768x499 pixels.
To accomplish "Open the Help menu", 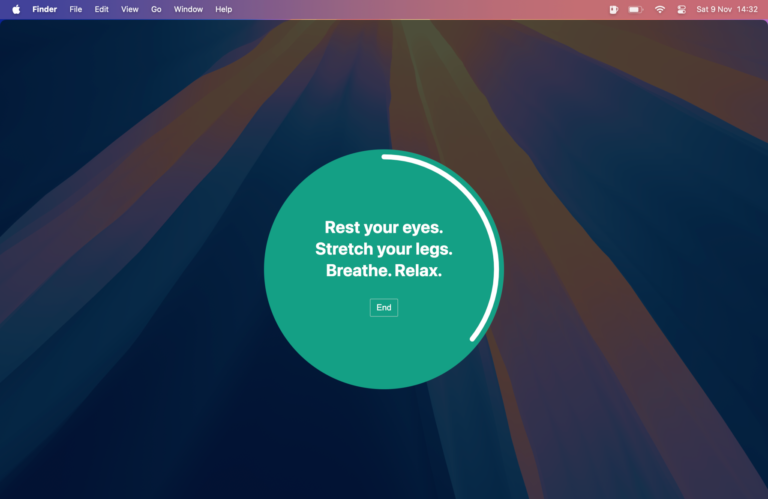I will 224,9.
